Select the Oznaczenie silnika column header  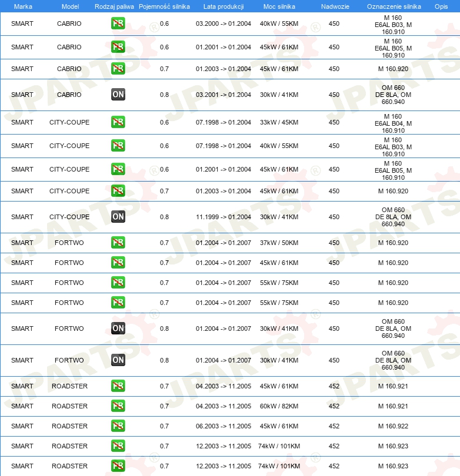(394, 6)
